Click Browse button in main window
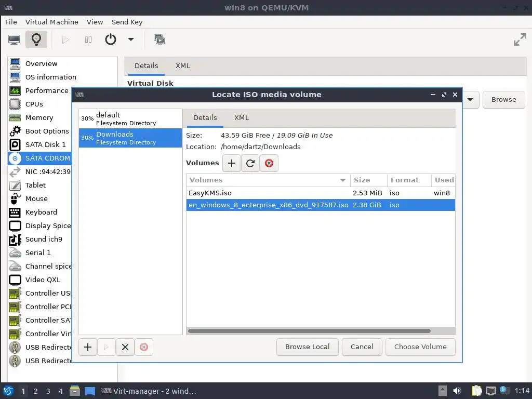The image size is (532, 399). 504,100
